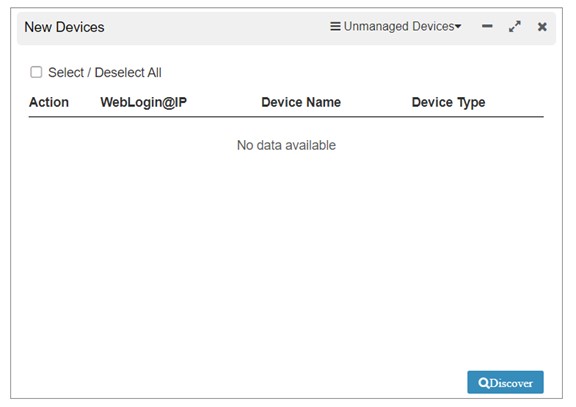
Task: Sort by the Device Name column header
Action: click(x=301, y=102)
